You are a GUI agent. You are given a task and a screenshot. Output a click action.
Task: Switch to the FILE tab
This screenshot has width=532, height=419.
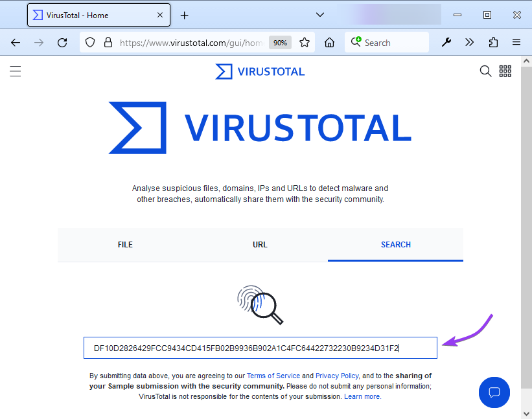coord(125,245)
